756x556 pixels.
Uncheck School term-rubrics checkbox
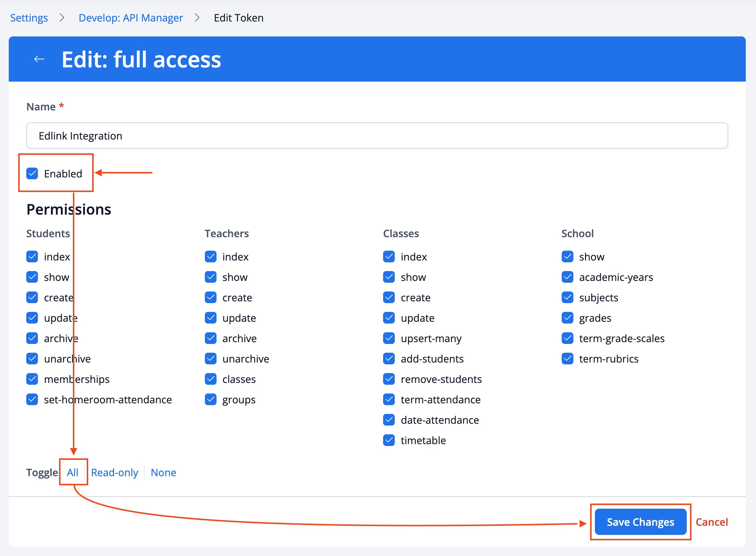coord(567,359)
